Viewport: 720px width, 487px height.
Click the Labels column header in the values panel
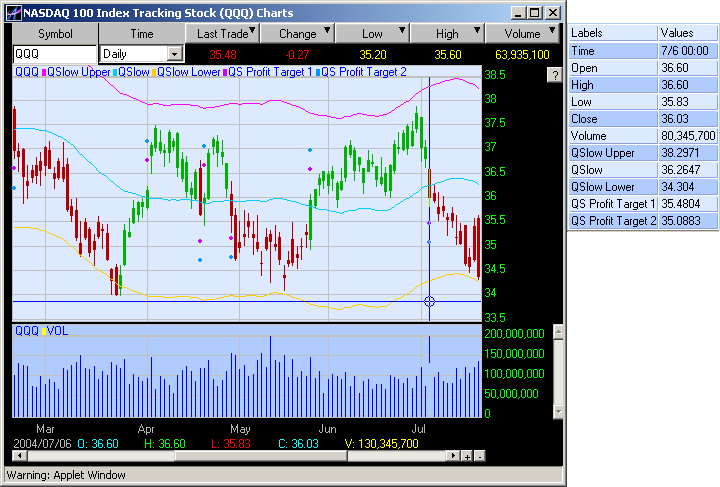tap(613, 33)
